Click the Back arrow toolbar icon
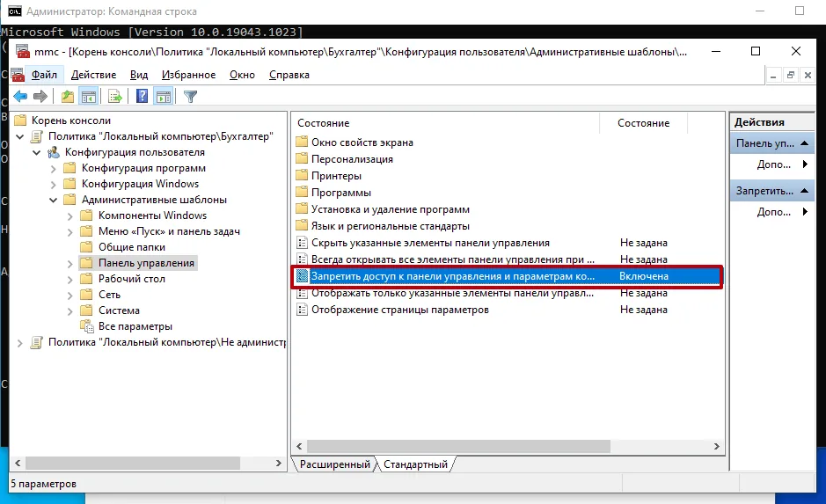 (20, 97)
